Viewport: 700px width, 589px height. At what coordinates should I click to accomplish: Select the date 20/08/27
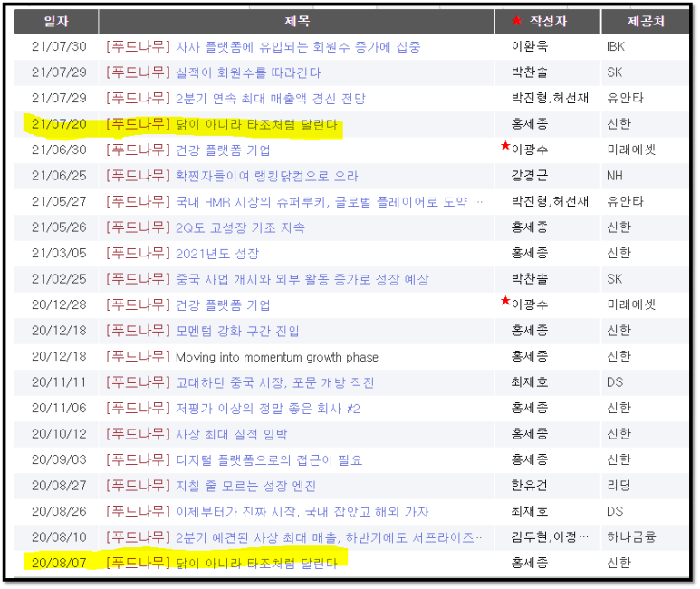(59, 486)
